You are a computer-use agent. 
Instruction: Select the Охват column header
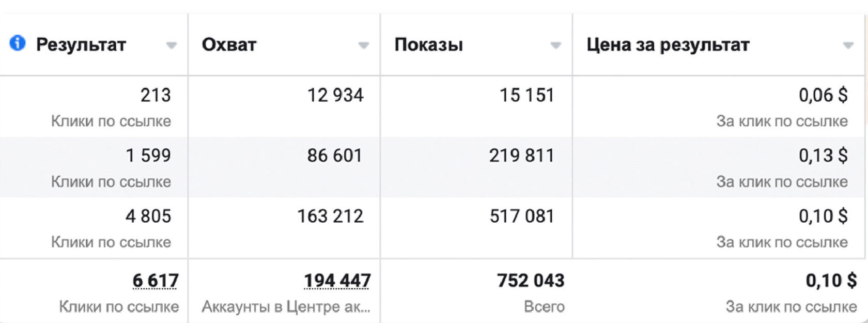point(229,45)
